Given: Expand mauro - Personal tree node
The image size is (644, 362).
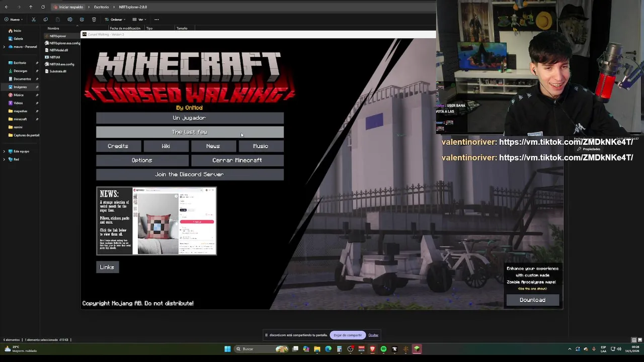Looking at the screenshot, I should pyautogui.click(x=4, y=47).
